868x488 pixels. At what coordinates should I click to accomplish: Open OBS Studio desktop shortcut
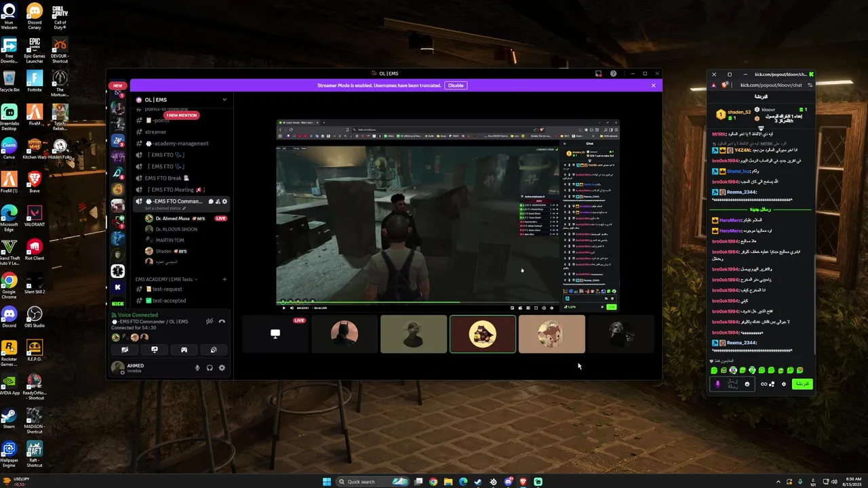[x=35, y=317]
